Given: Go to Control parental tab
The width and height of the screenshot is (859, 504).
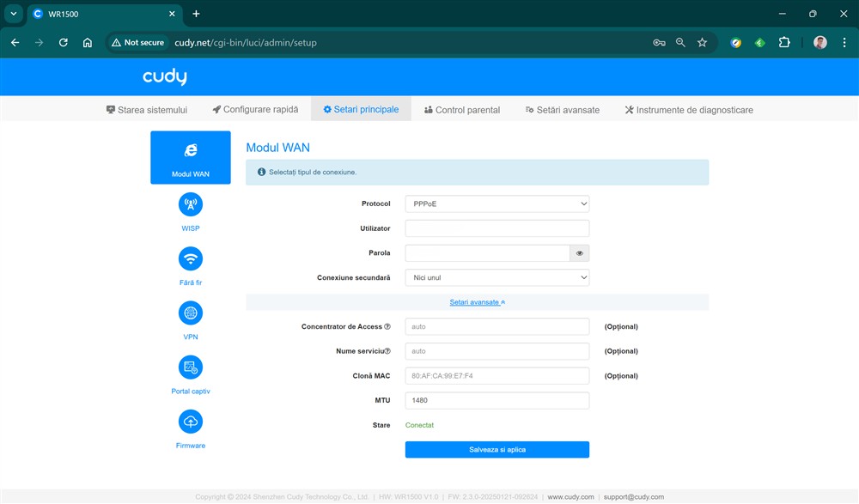Looking at the screenshot, I should pos(462,110).
